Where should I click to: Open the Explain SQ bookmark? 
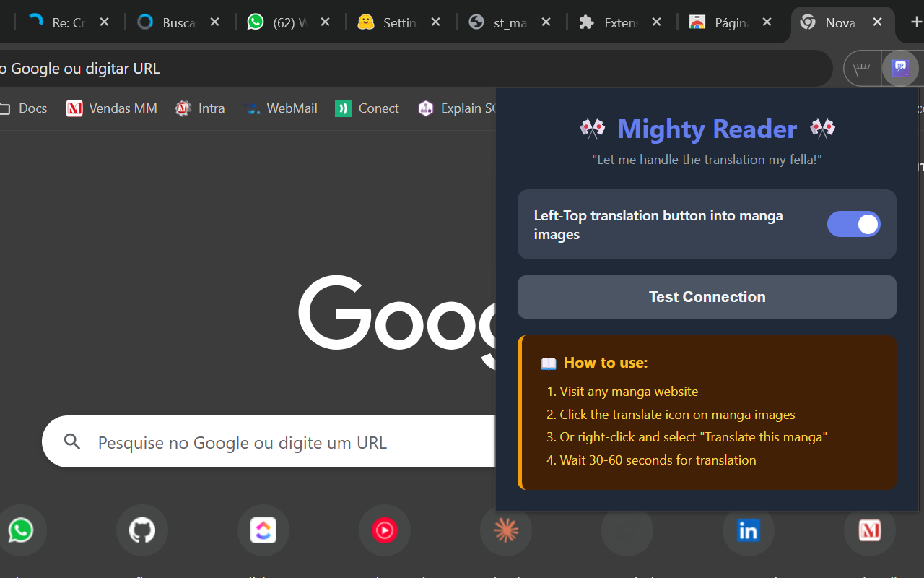click(458, 108)
